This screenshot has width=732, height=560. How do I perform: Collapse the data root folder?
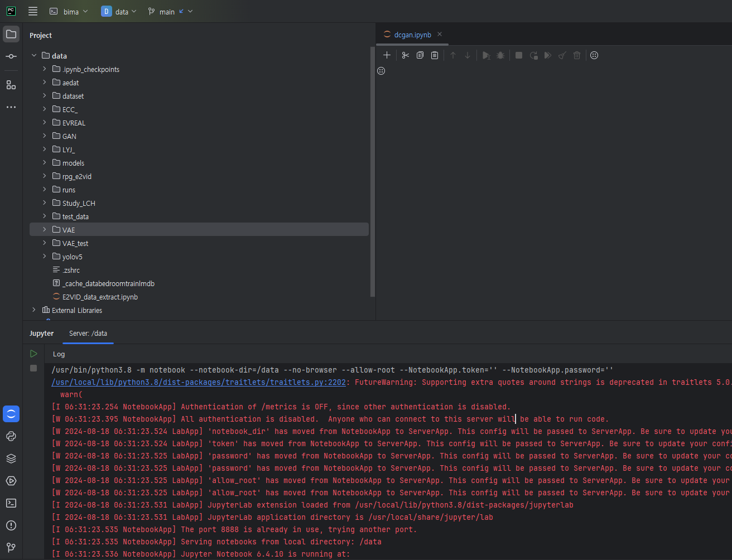click(x=34, y=56)
